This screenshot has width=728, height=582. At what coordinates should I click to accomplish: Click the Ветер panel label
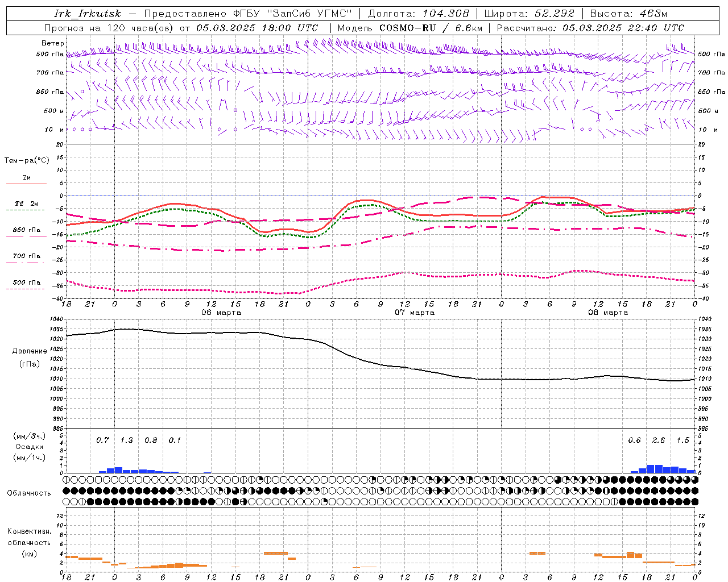[53, 43]
